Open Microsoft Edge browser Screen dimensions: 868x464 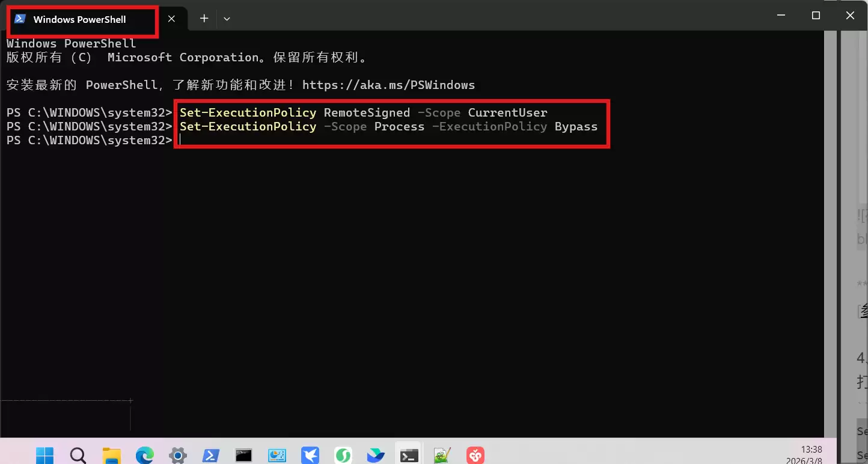coord(144,455)
